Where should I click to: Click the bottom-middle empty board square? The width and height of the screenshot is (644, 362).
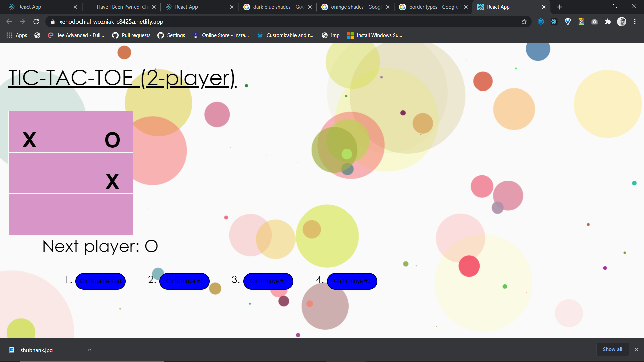click(71, 214)
